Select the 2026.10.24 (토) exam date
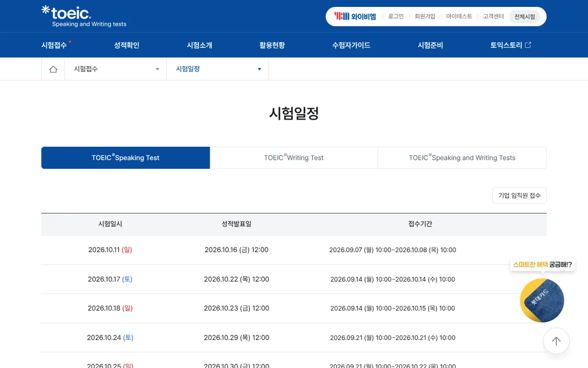This screenshot has width=588, height=368. (x=110, y=338)
